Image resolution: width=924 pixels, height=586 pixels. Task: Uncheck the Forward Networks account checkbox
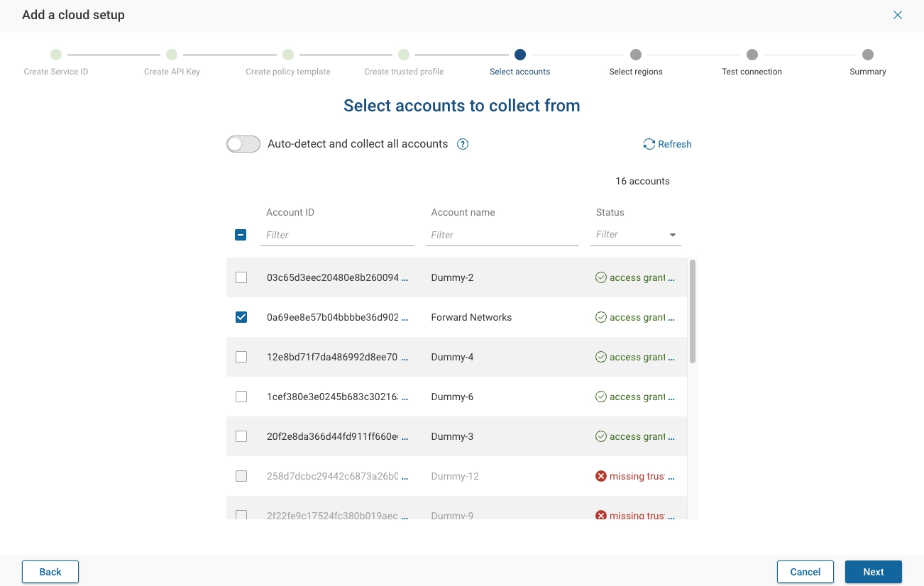tap(241, 317)
